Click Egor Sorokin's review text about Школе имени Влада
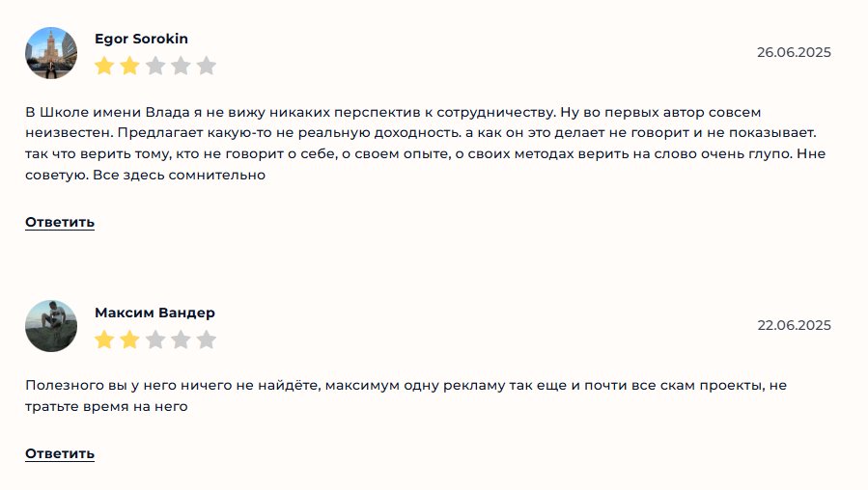The height and width of the screenshot is (490, 868). (425, 144)
